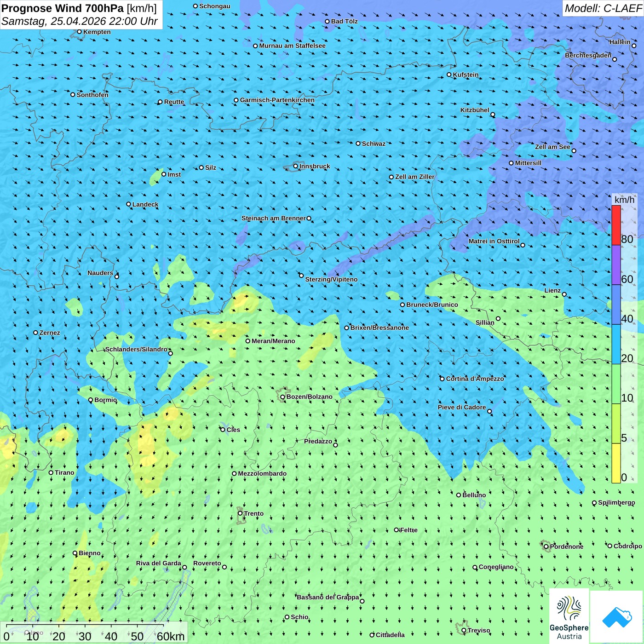Click the 'Reutte' label
Image resolution: width=644 pixels, height=644 pixels.
174,102
